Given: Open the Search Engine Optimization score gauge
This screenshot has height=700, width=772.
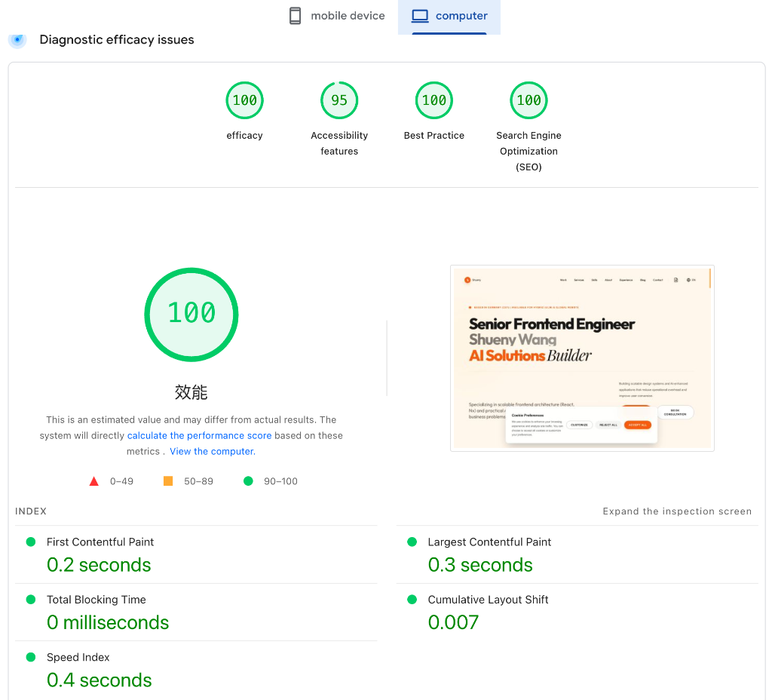Looking at the screenshot, I should point(528,100).
